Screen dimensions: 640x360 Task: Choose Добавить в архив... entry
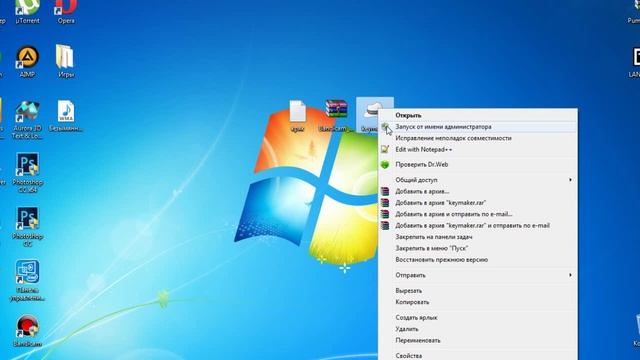pos(478,191)
